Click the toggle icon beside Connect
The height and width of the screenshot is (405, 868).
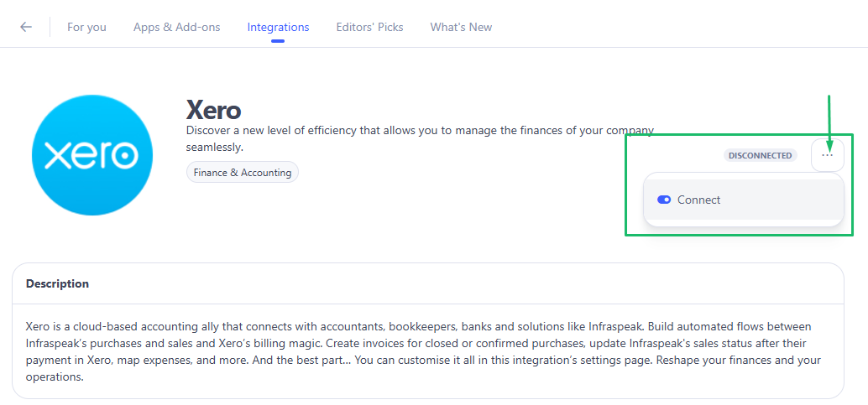pos(664,200)
